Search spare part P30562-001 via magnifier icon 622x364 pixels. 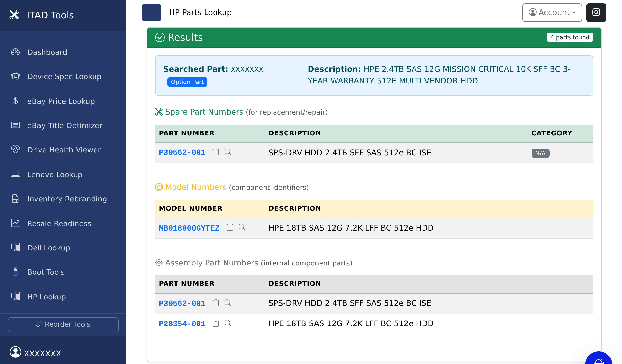[x=228, y=152]
